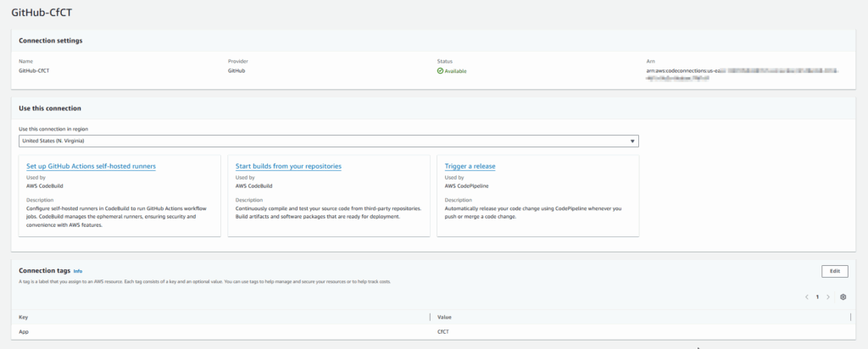Open Start builds from your repositories link
The width and height of the screenshot is (868, 349).
[288, 166]
